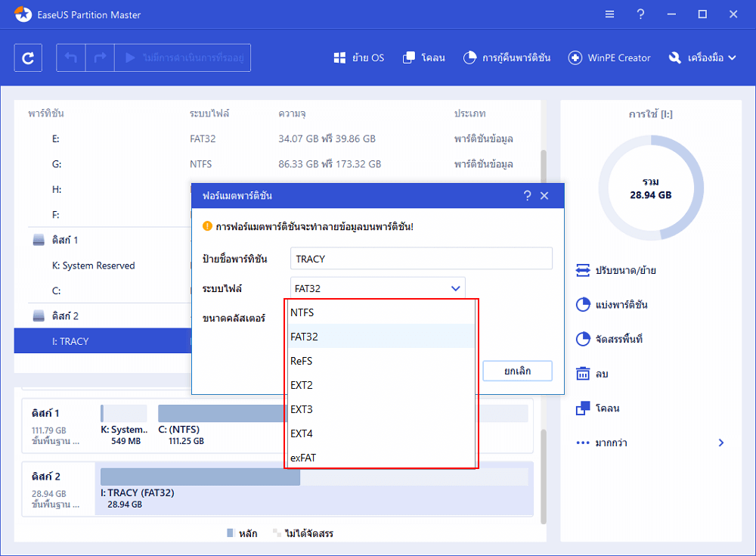The image size is (756, 556).
Task: Click the usage donut chart for I:
Action: tap(651, 188)
